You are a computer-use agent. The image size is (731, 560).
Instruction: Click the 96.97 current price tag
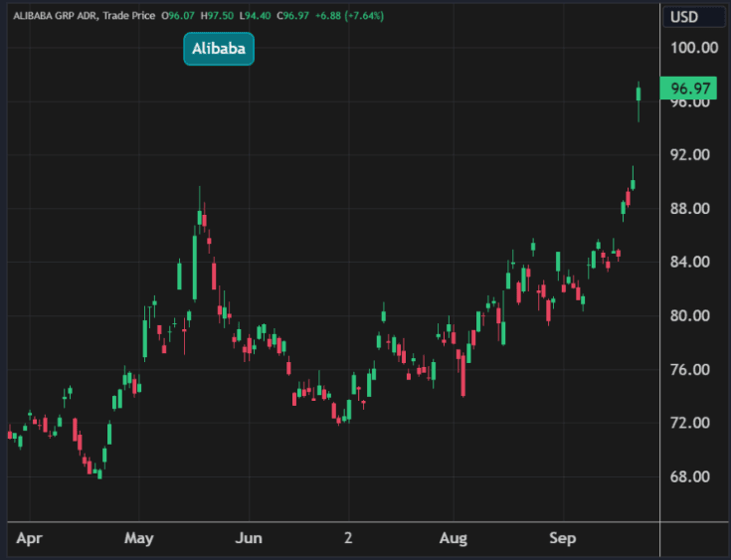coord(688,89)
